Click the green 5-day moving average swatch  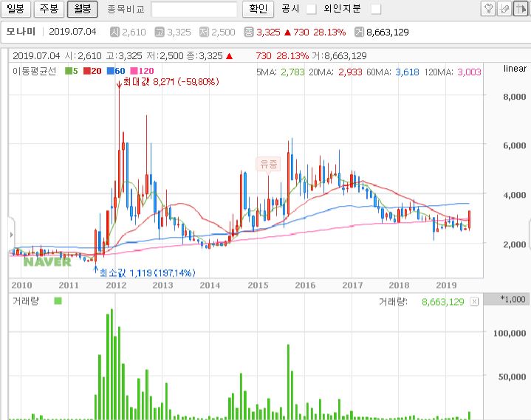69,71
